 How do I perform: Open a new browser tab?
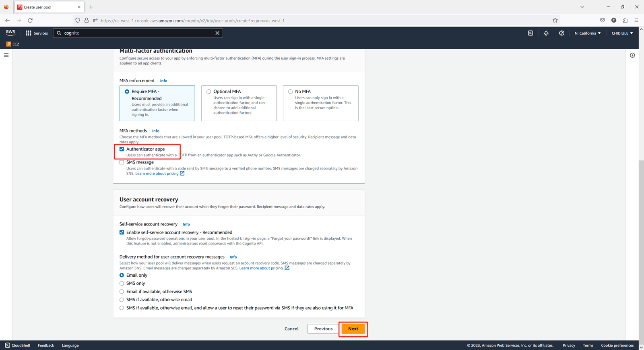[91, 7]
